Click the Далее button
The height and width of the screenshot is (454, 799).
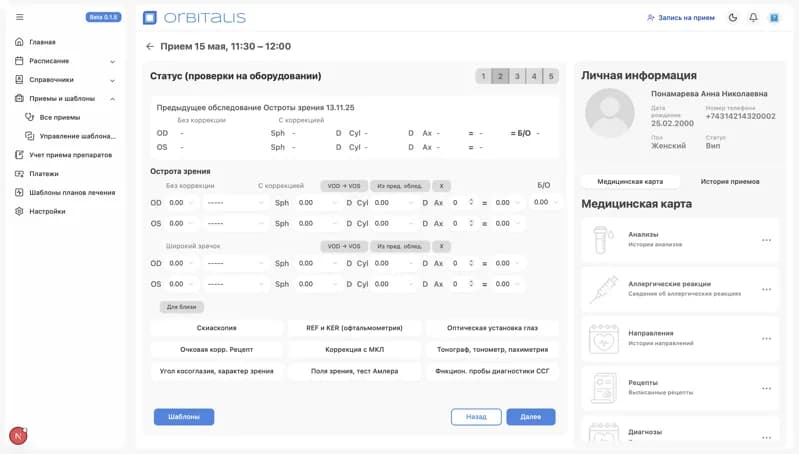530,417
